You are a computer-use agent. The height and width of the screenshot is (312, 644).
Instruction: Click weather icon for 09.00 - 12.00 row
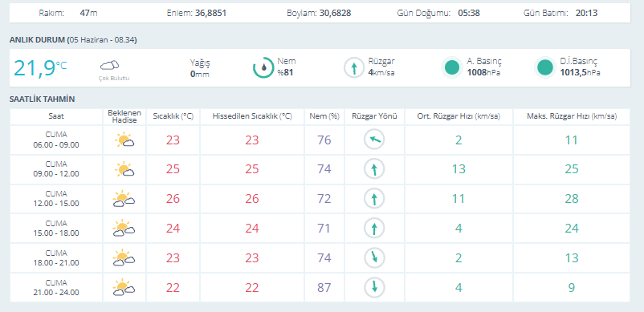point(124,169)
